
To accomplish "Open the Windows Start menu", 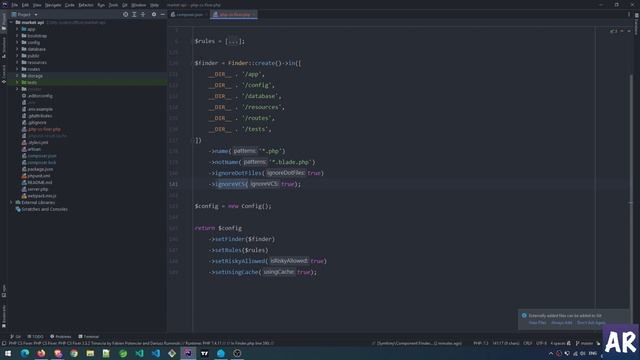I will pyautogui.click(x=8, y=353).
